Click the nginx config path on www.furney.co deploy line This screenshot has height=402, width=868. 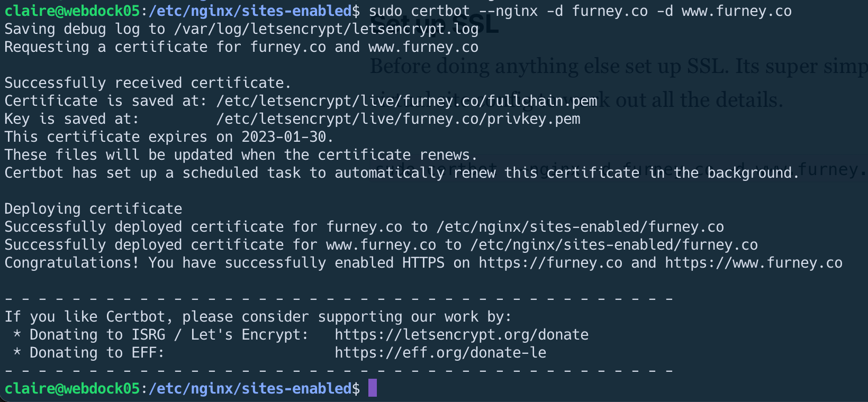click(614, 245)
